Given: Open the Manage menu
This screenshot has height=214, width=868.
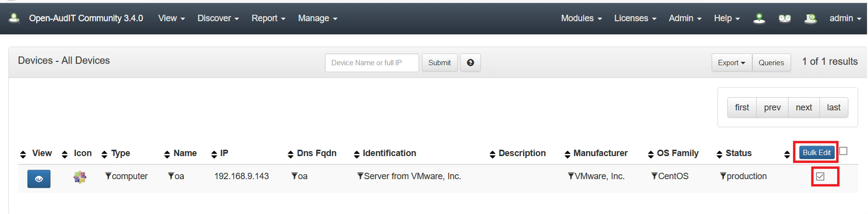Looking at the screenshot, I should (318, 18).
